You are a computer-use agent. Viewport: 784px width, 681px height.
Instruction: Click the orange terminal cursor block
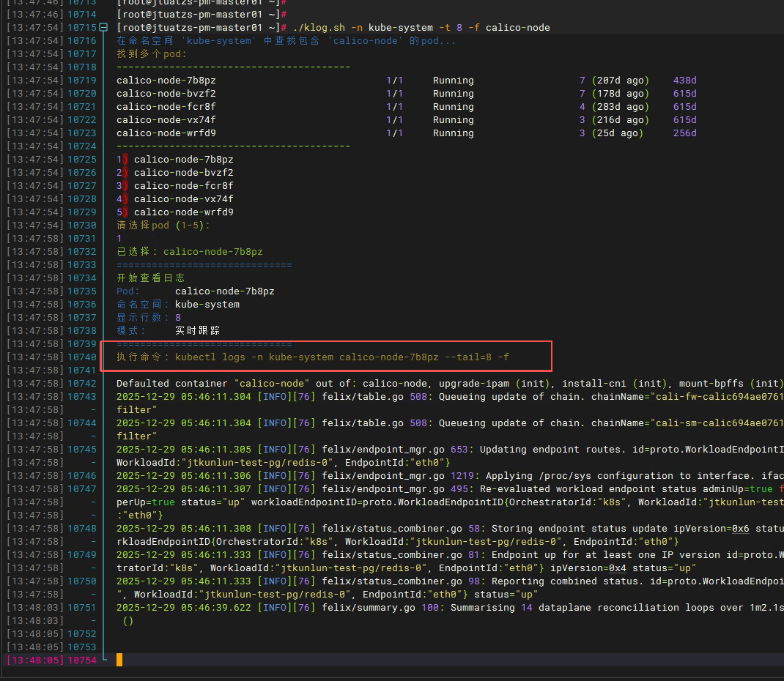click(119, 660)
